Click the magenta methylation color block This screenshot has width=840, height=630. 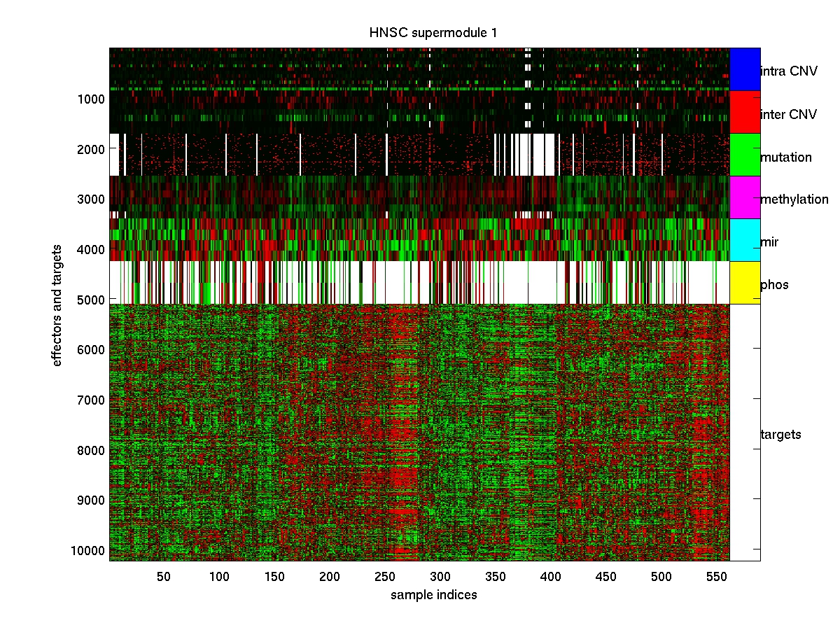point(745,197)
